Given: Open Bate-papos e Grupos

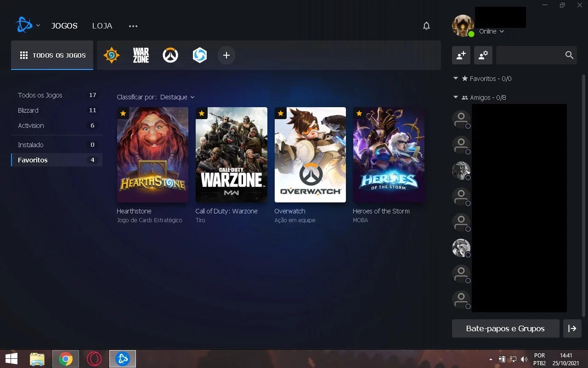Looking at the screenshot, I should tap(505, 328).
